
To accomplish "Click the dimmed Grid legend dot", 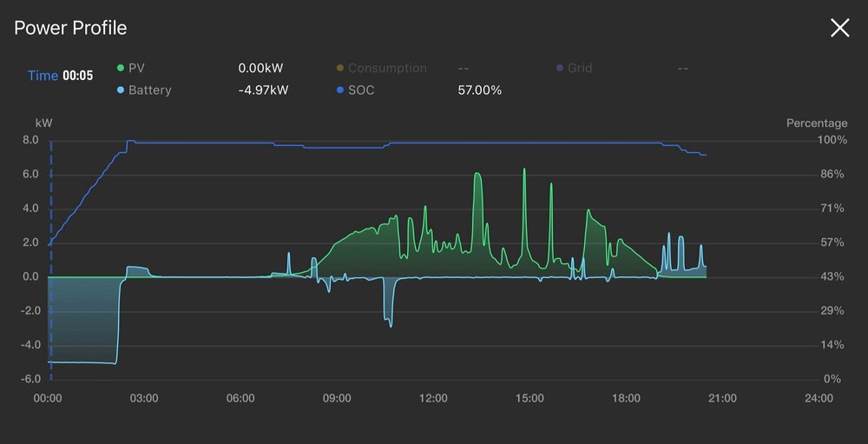I will (x=559, y=68).
